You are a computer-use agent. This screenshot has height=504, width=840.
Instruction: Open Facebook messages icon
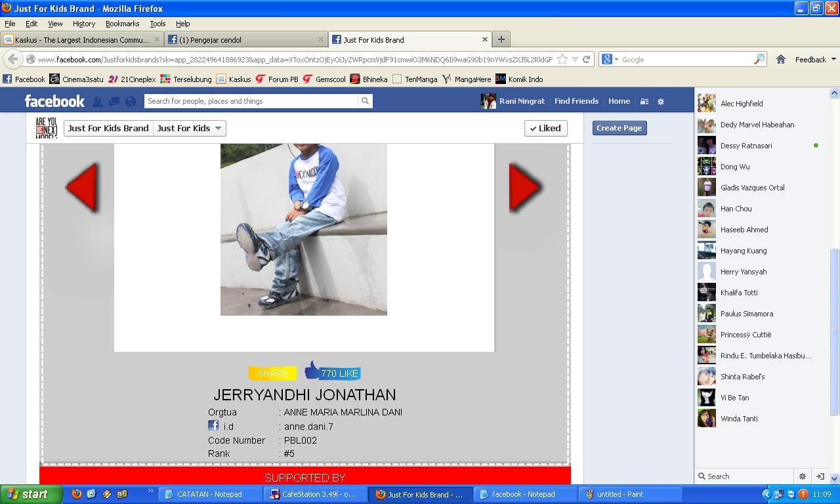tap(114, 102)
